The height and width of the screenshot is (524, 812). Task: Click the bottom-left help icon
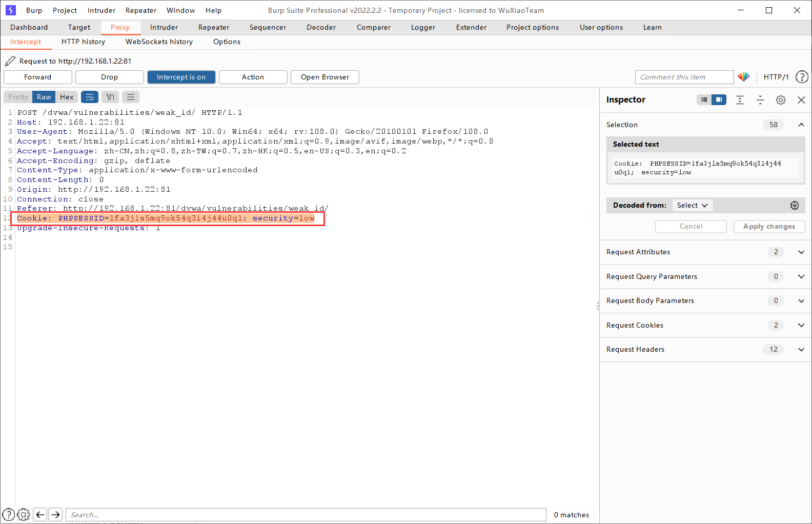(x=9, y=515)
